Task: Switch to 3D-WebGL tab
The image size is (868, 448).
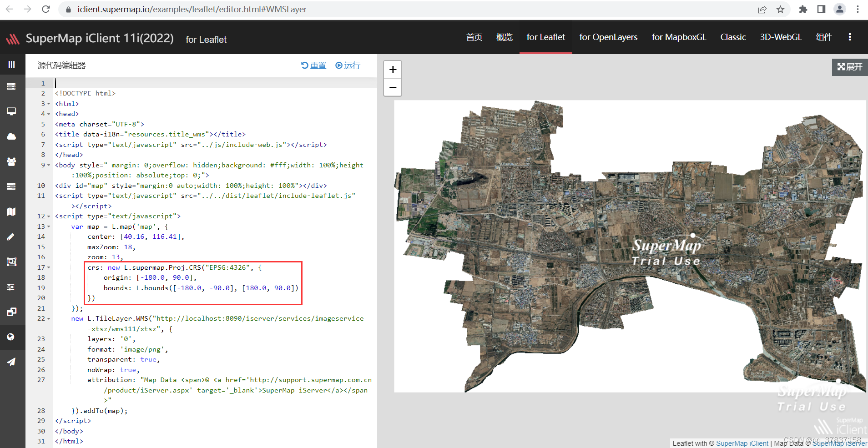Action: 781,37
